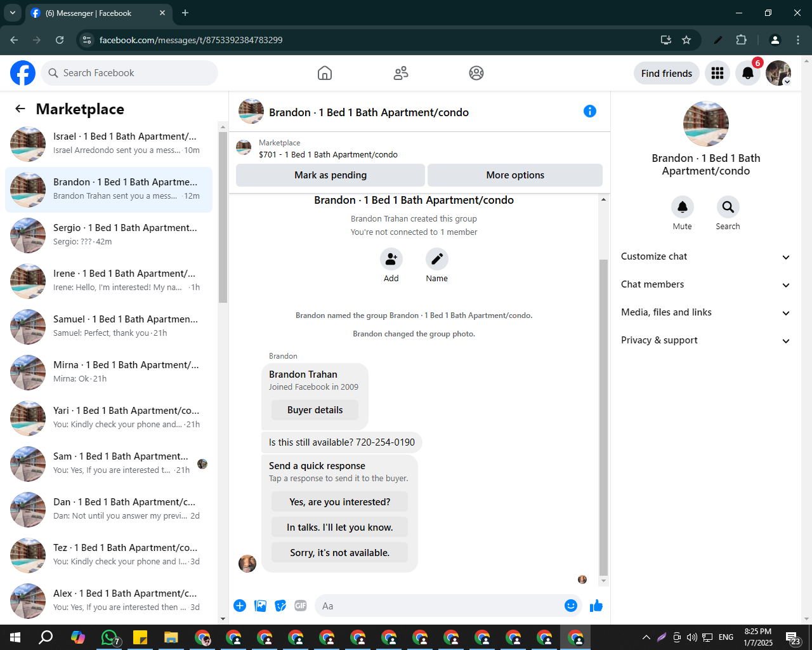Click the browser address bar URL
Viewport: 812px width, 650px height.
click(191, 40)
